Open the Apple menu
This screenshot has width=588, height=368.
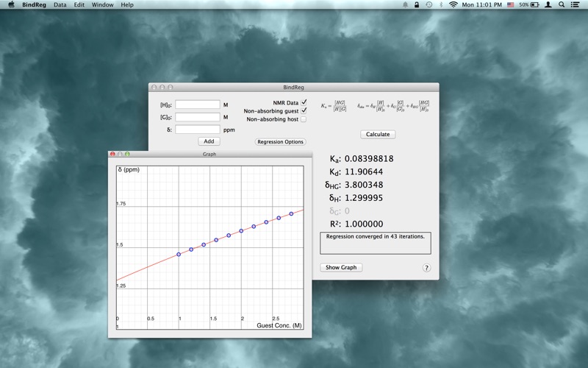pos(11,4)
